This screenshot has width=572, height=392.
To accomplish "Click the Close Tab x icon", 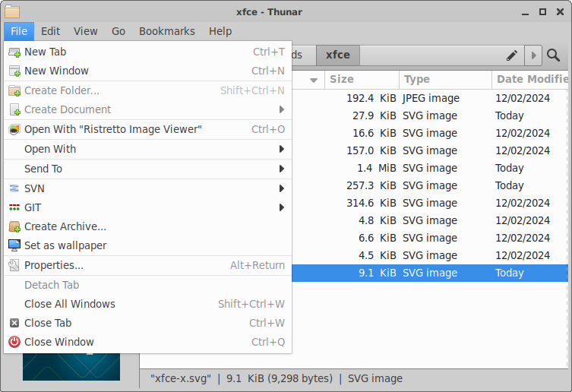I will click(14, 323).
